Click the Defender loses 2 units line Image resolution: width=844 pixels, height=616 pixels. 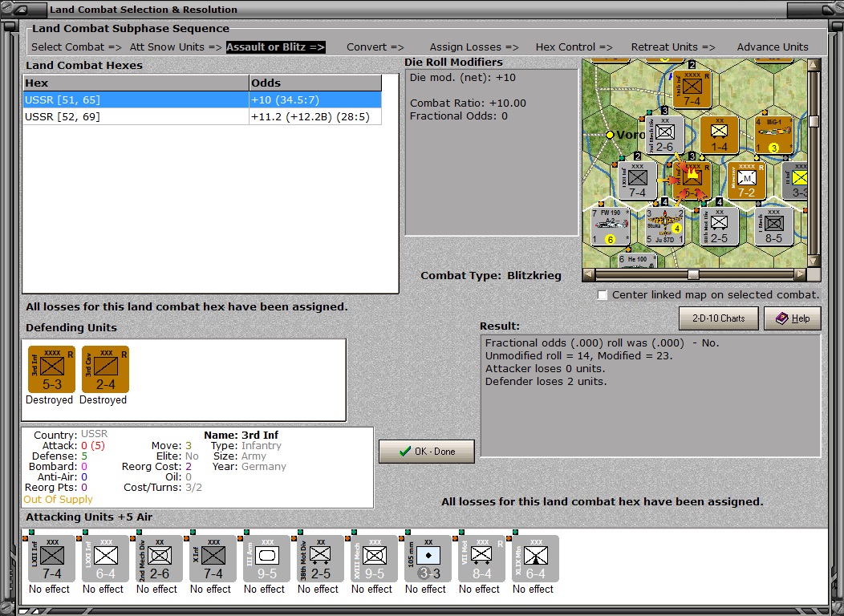pyautogui.click(x=546, y=382)
